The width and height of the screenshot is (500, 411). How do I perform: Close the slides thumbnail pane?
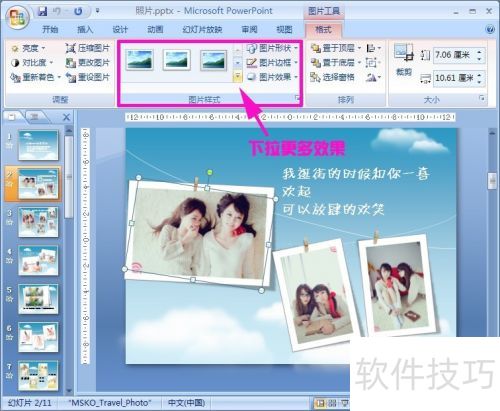(66, 117)
